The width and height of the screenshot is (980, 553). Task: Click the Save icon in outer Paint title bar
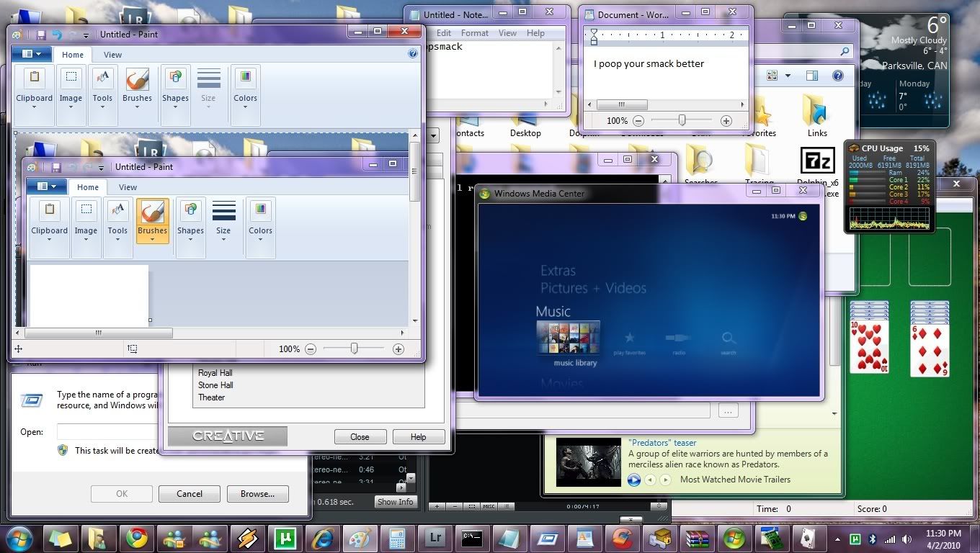click(41, 35)
